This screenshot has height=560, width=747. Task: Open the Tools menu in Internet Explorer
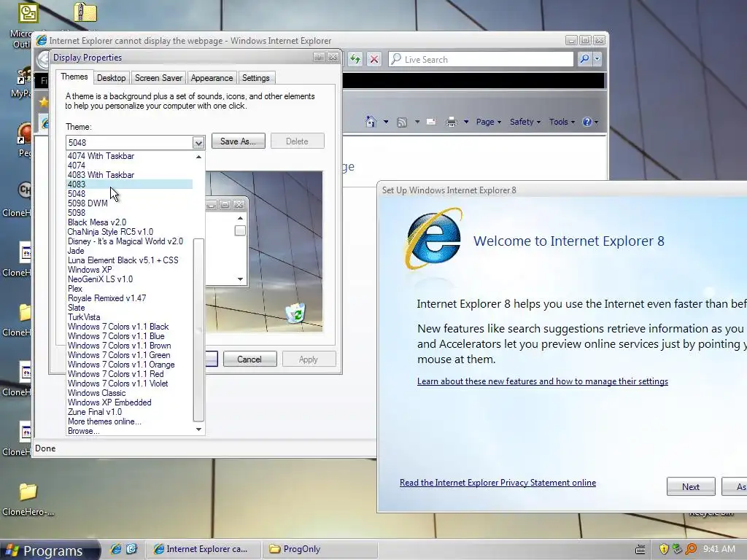[562, 122]
